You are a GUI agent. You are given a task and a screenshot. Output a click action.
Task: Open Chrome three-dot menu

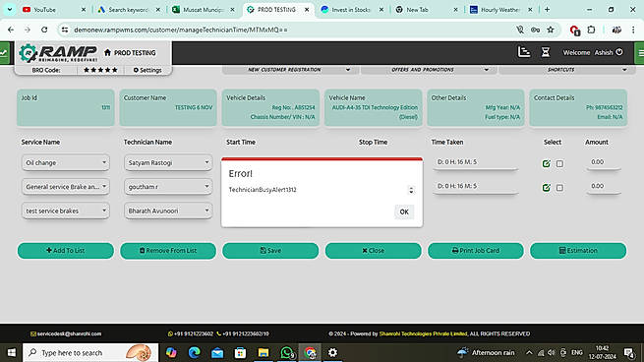[x=633, y=30]
